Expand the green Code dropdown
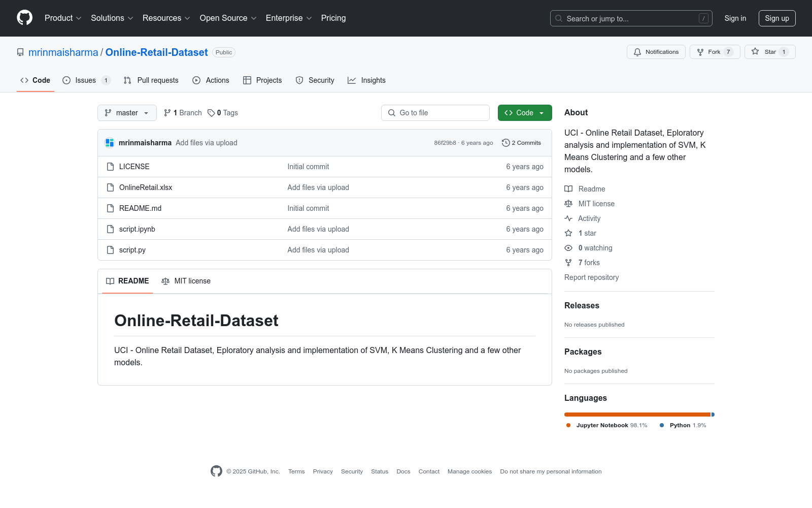 click(x=525, y=113)
